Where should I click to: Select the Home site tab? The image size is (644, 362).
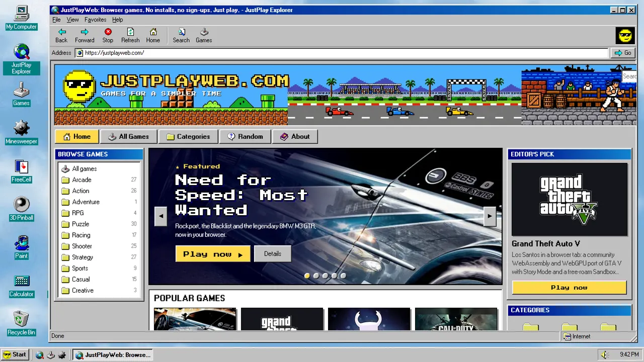click(76, 136)
